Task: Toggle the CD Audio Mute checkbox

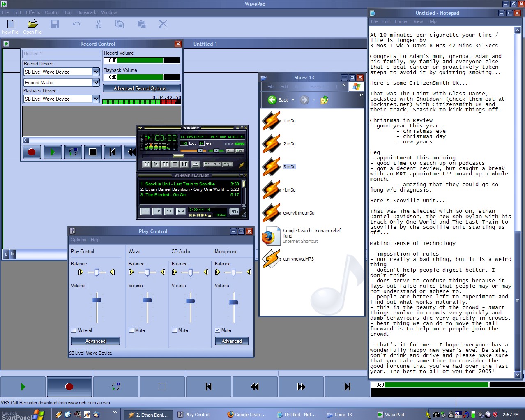Action: [175, 330]
